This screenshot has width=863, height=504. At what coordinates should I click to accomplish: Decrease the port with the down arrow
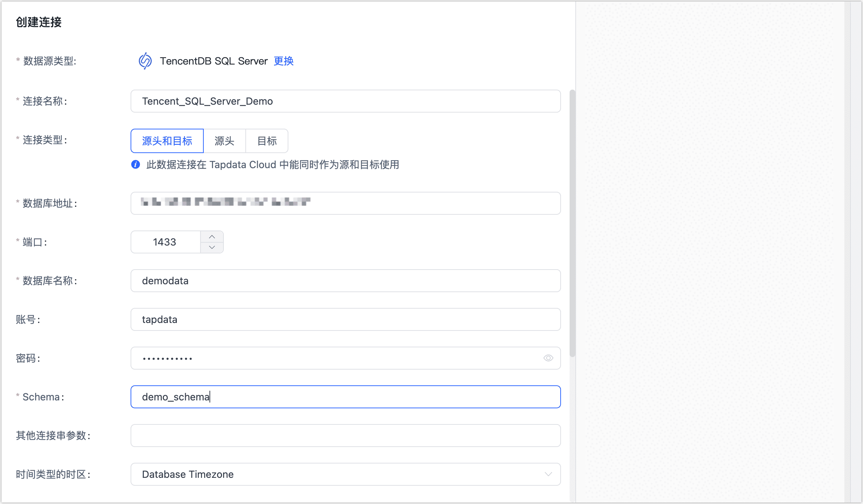(212, 247)
